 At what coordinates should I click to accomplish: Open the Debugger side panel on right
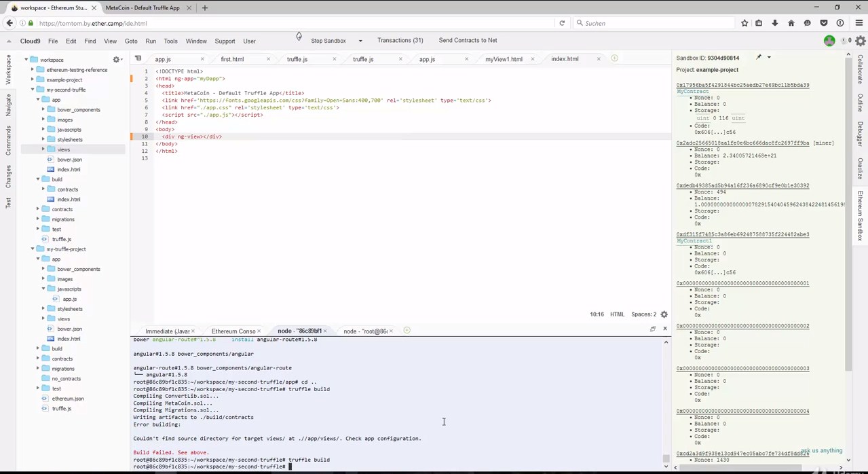(860, 134)
